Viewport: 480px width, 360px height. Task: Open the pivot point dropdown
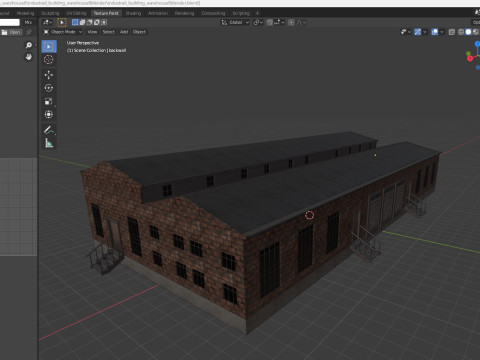[258, 22]
